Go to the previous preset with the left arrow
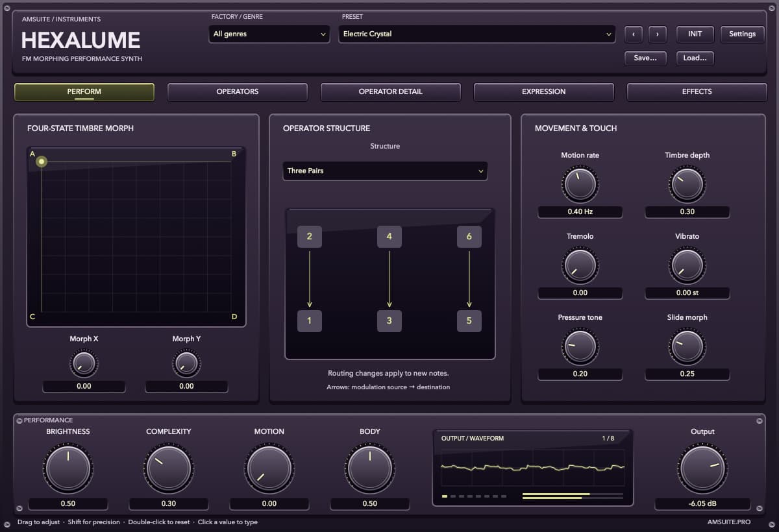The image size is (779, 532). [634, 34]
